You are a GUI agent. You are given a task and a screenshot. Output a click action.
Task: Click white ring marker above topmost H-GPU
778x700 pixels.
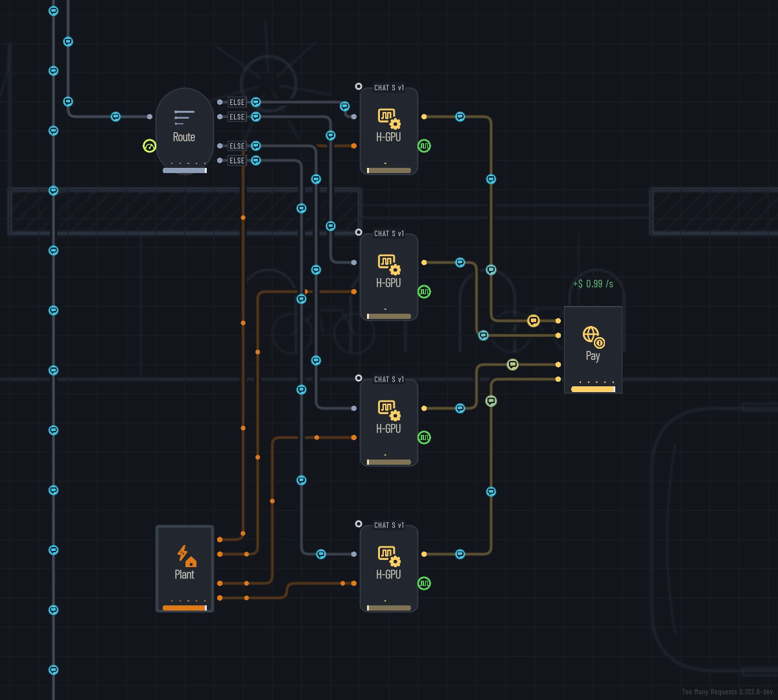point(359,86)
